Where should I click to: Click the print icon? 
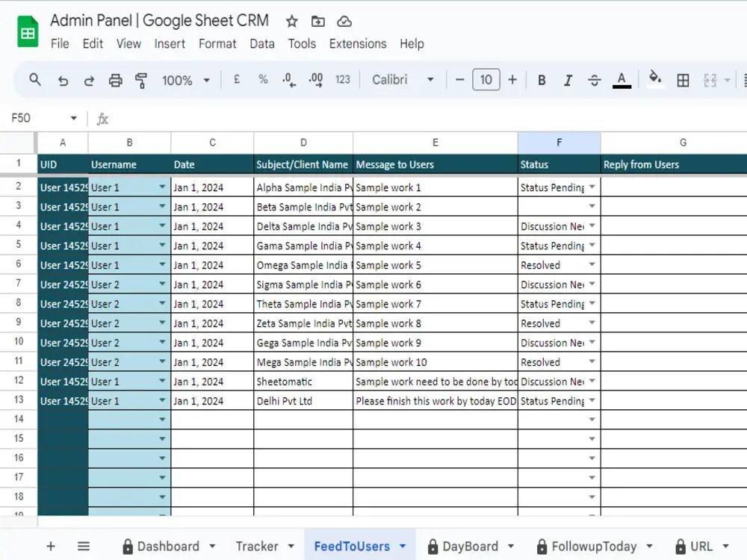click(x=115, y=80)
